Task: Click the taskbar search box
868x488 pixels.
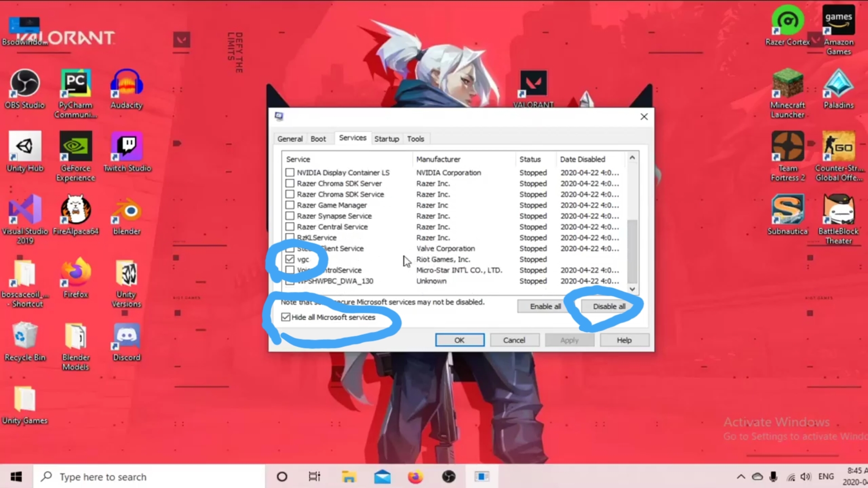Action: (149, 477)
